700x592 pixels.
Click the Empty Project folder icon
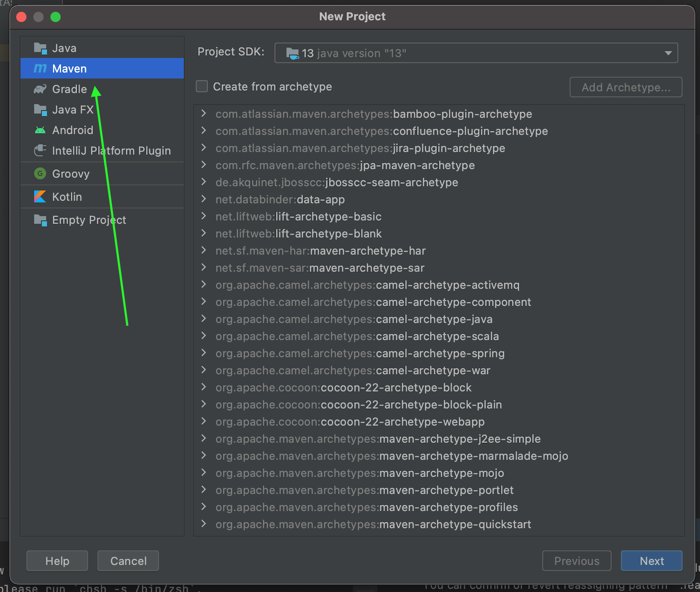coord(40,220)
